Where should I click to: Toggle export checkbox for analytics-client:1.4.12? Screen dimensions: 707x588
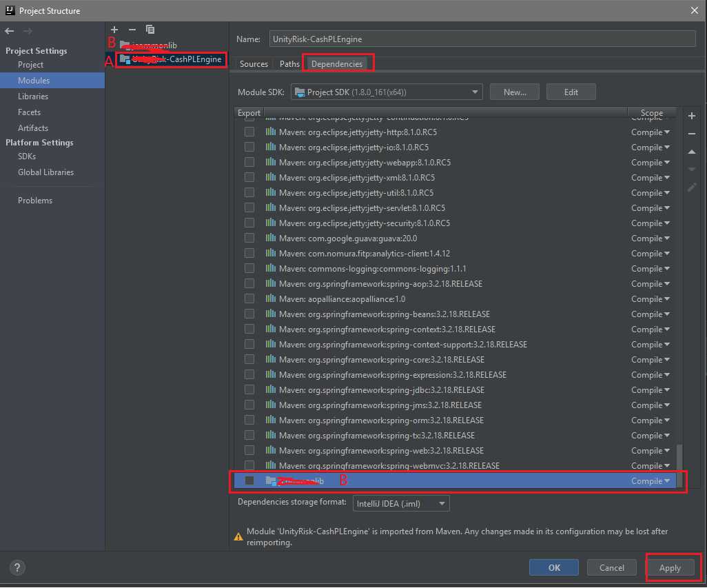[249, 253]
